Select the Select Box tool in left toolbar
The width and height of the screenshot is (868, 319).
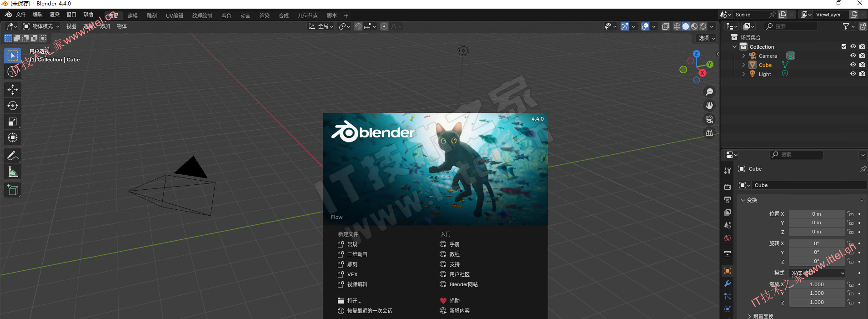click(13, 56)
